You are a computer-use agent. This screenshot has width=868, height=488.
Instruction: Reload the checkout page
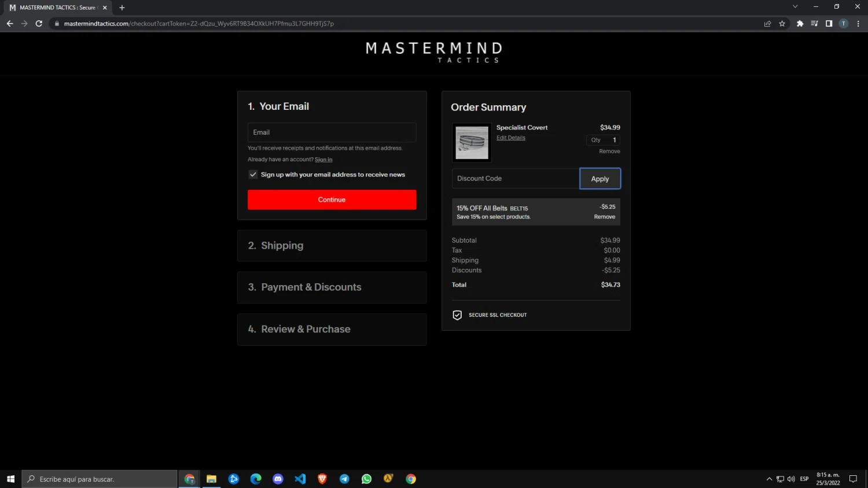pyautogui.click(x=39, y=24)
